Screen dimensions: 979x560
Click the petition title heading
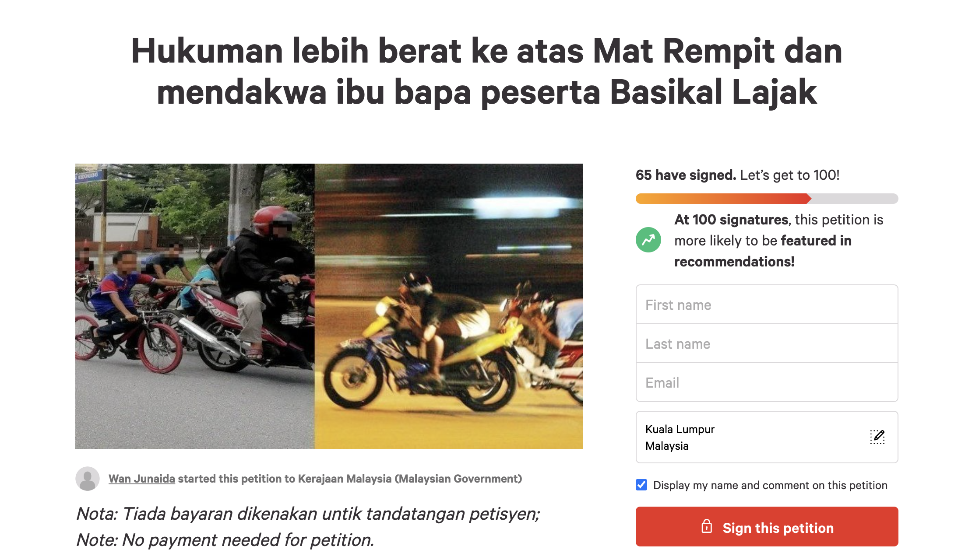tap(487, 71)
